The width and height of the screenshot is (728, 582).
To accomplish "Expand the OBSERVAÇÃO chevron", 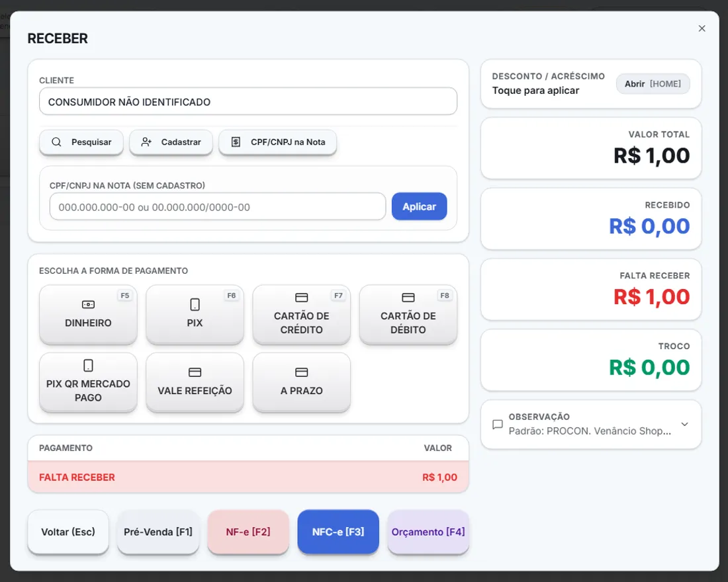I will pos(684,424).
